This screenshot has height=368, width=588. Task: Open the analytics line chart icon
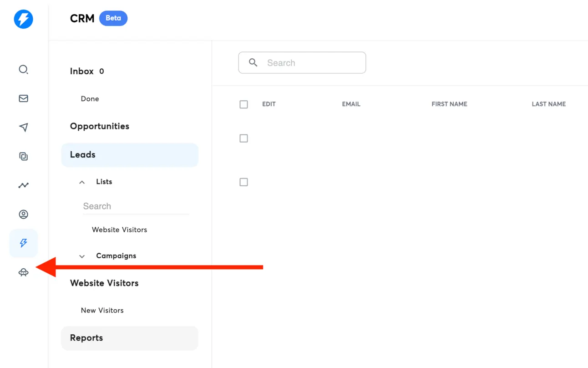tap(23, 185)
